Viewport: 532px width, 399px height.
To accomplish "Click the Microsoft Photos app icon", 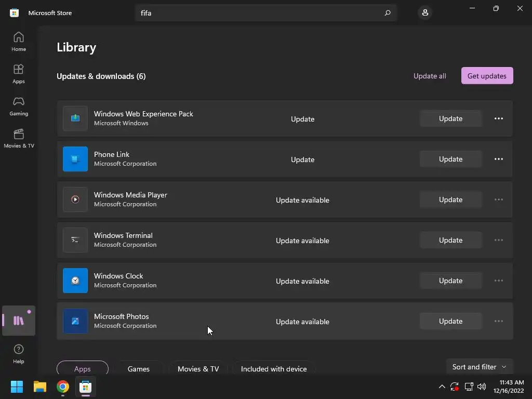I will pyautogui.click(x=75, y=321).
